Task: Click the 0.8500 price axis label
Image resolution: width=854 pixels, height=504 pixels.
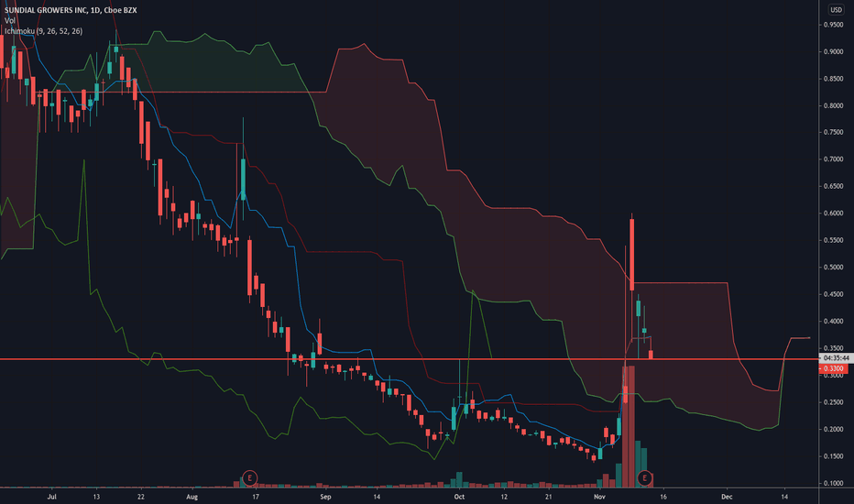Action: click(x=833, y=79)
